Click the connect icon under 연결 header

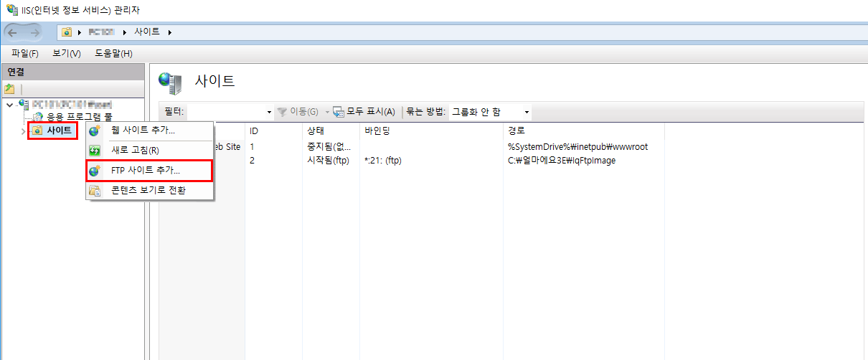point(9,89)
